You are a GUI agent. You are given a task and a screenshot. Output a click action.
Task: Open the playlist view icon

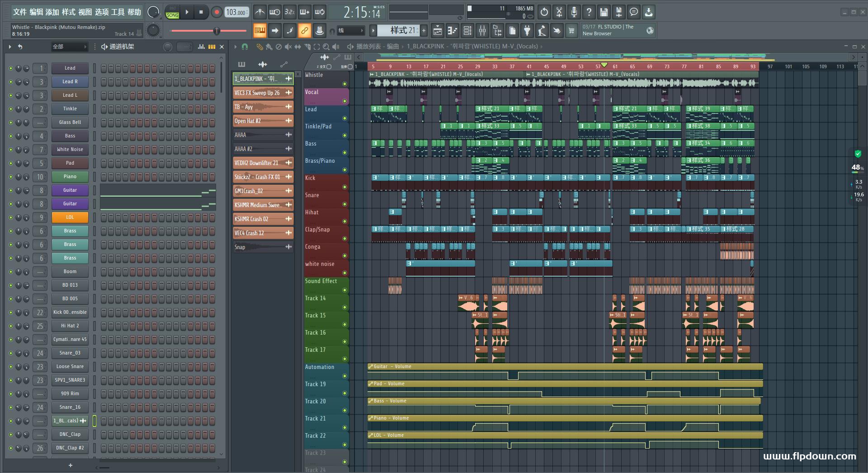(438, 31)
